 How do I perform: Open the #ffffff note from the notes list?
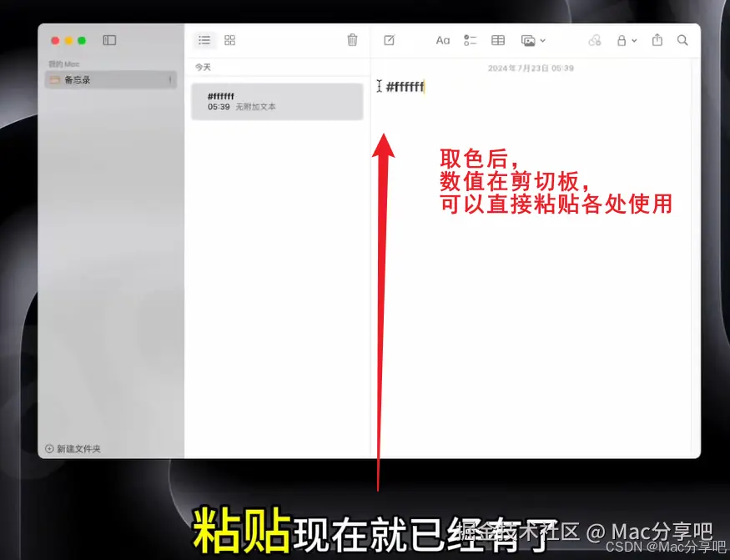tap(277, 101)
